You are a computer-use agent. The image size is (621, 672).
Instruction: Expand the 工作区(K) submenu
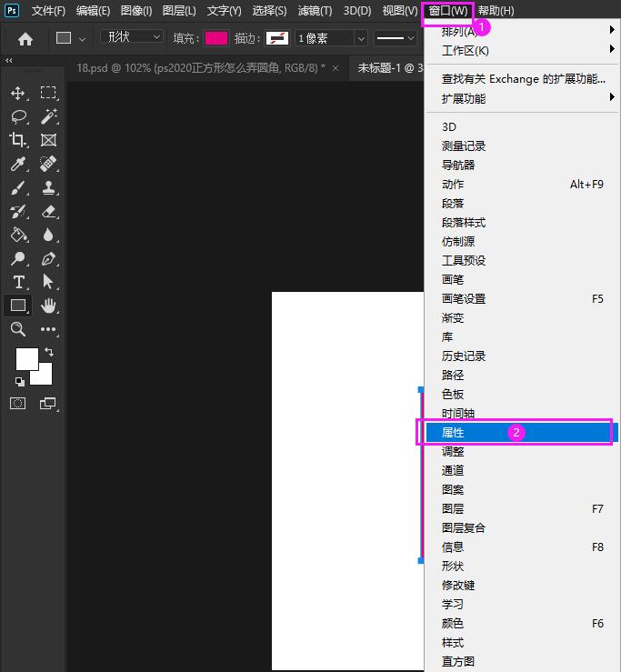tap(523, 51)
